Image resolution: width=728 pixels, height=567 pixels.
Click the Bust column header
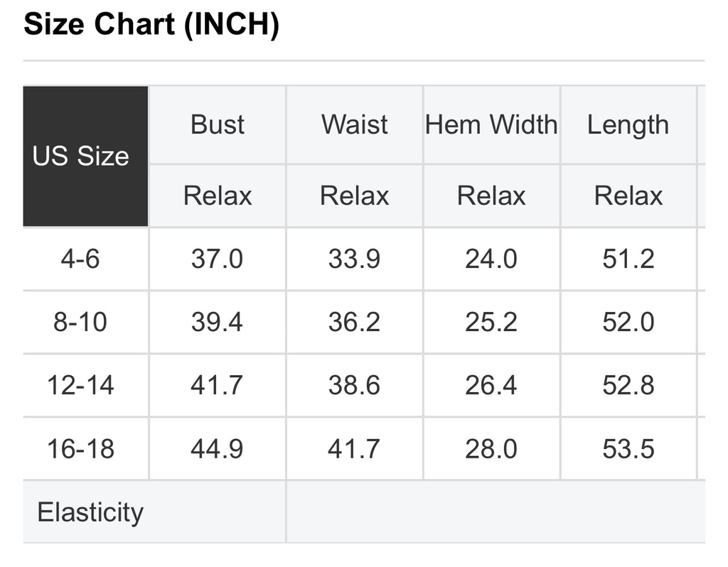point(218,125)
